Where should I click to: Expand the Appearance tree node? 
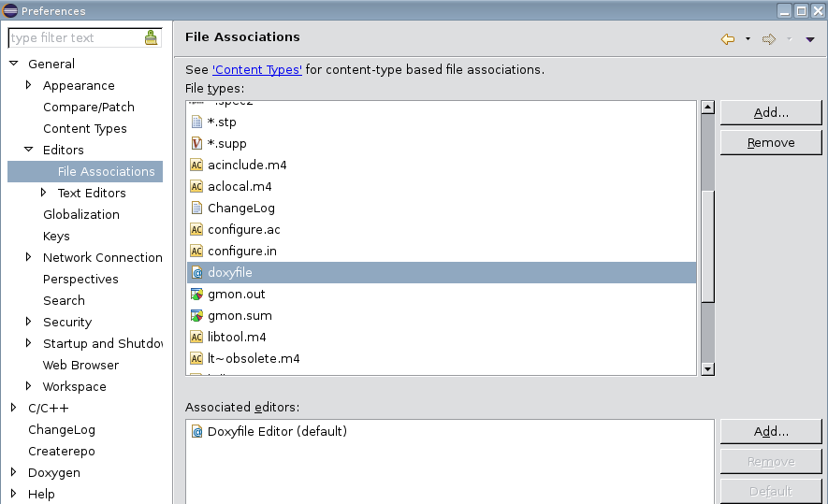pyautogui.click(x=29, y=85)
